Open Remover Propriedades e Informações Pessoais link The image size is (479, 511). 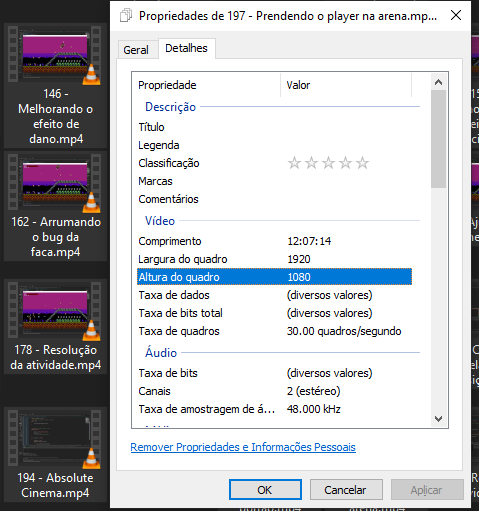pyautogui.click(x=243, y=447)
